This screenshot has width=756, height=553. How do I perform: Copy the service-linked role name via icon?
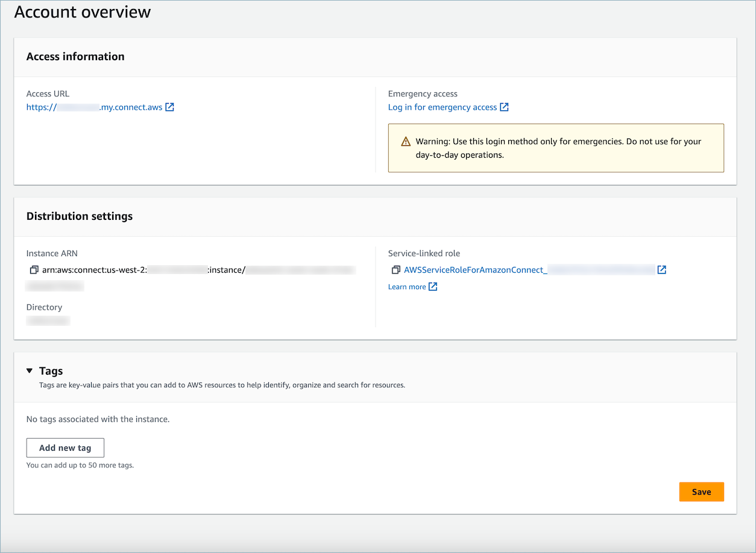click(x=395, y=270)
